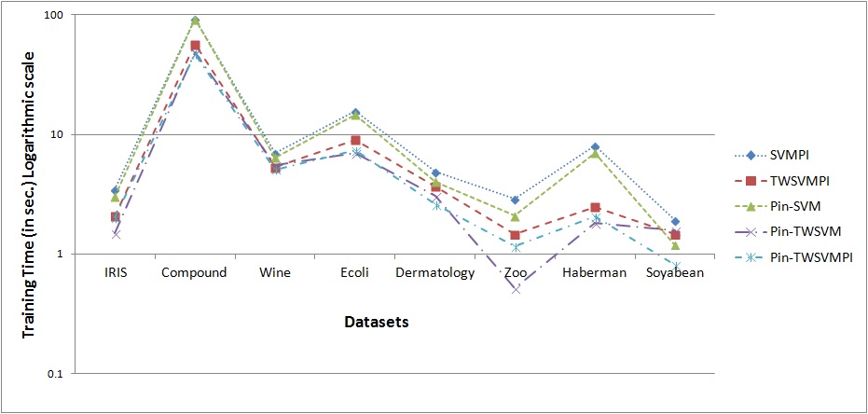
Task: Click the SVMPI diamond marker at Zoo
Action: (x=515, y=200)
